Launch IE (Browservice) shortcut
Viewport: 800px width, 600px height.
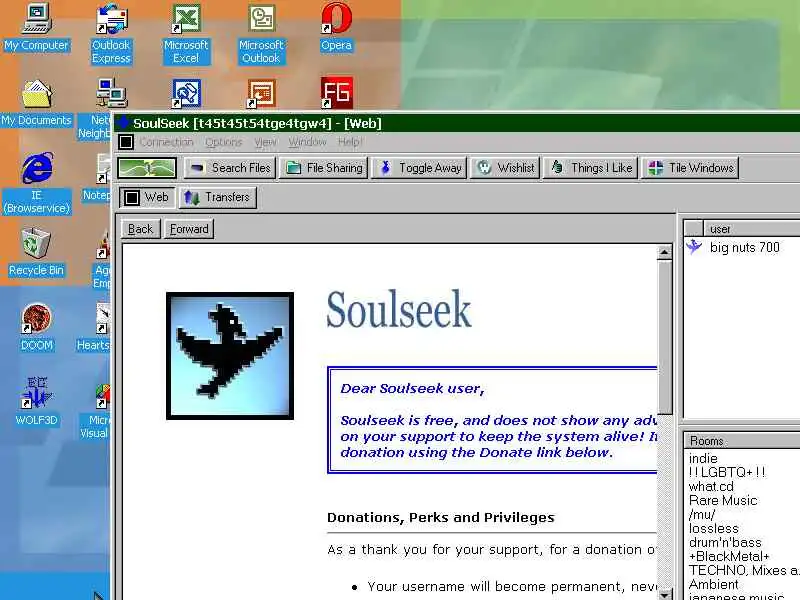(x=37, y=183)
